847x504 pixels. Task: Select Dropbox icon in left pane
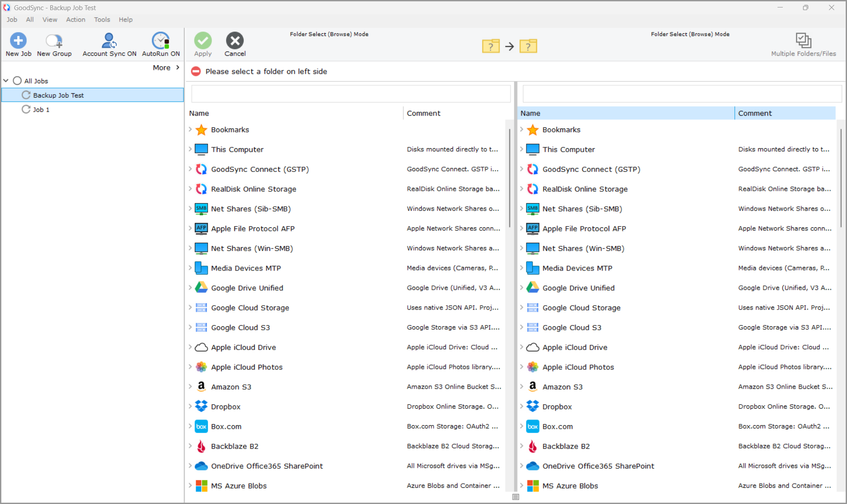tap(201, 406)
